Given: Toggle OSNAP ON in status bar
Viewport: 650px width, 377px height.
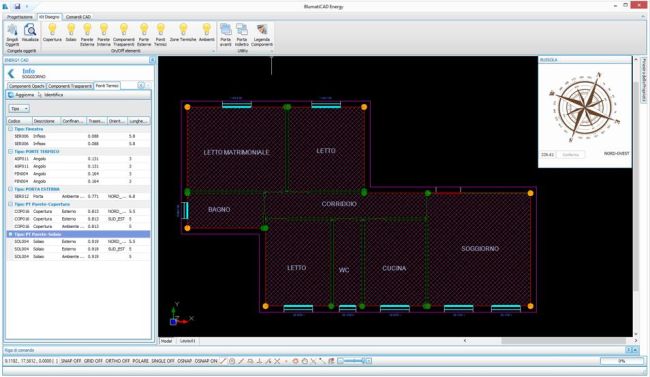Looking at the screenshot, I should 206,361.
